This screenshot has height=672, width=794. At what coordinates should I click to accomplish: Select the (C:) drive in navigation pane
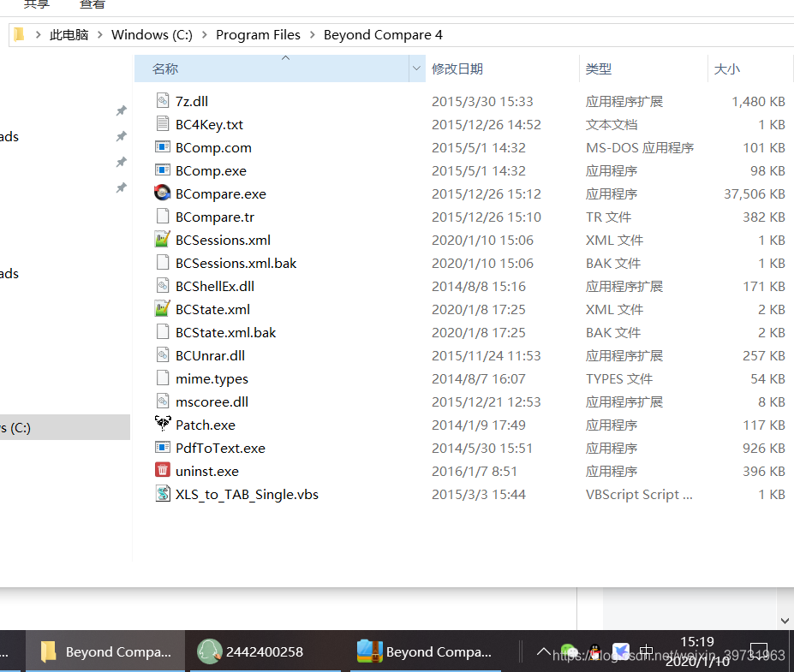(65, 427)
